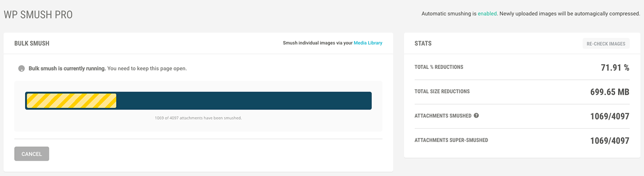Click the WP SMUSH PRO page title
The height and width of the screenshot is (176, 644).
point(38,15)
